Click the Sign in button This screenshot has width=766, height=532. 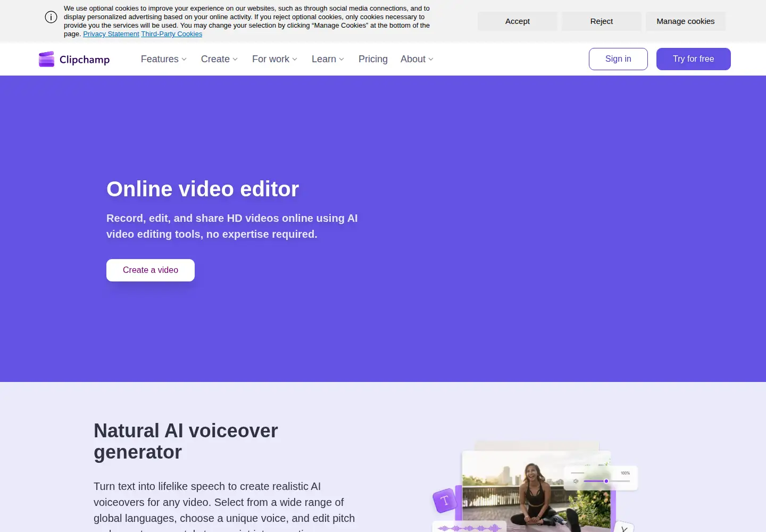[x=618, y=59]
